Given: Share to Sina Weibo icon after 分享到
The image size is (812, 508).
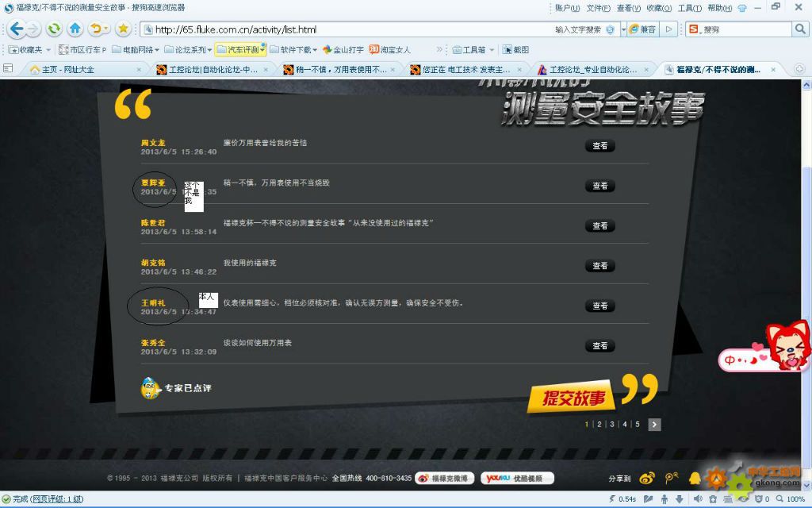Looking at the screenshot, I should pos(647,479).
